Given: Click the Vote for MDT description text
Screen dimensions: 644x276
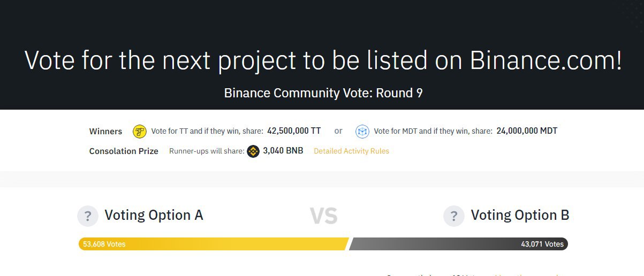Looking at the screenshot, I should pyautogui.click(x=433, y=131).
